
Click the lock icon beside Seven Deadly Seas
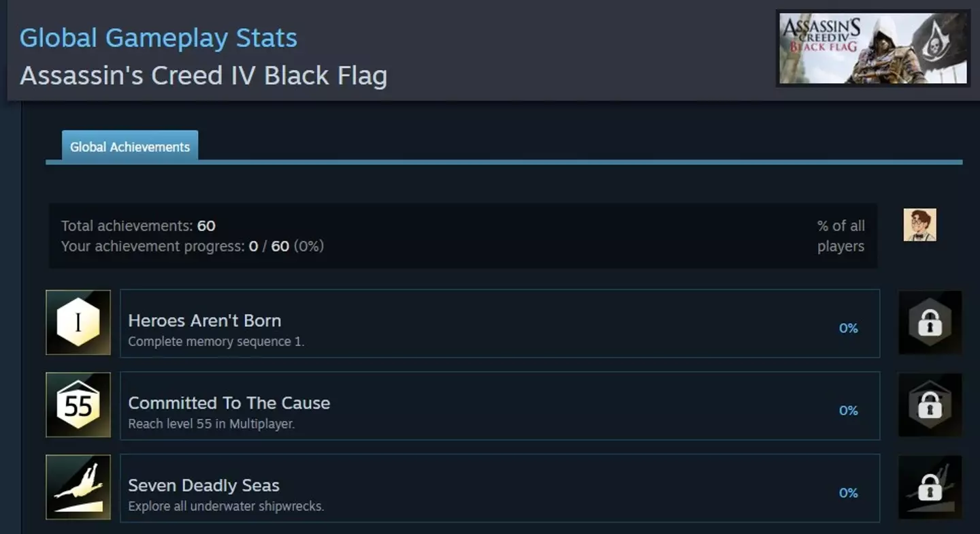tap(930, 487)
